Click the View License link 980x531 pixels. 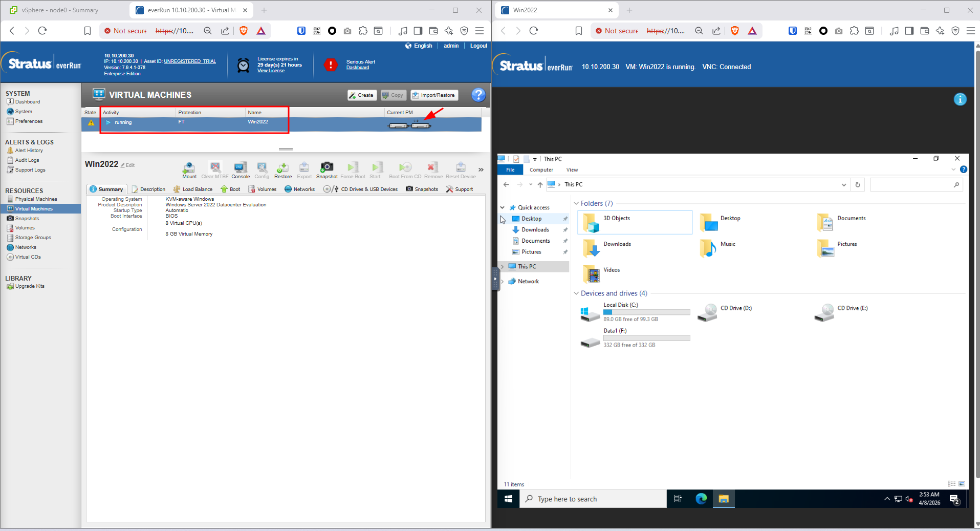[x=271, y=71]
